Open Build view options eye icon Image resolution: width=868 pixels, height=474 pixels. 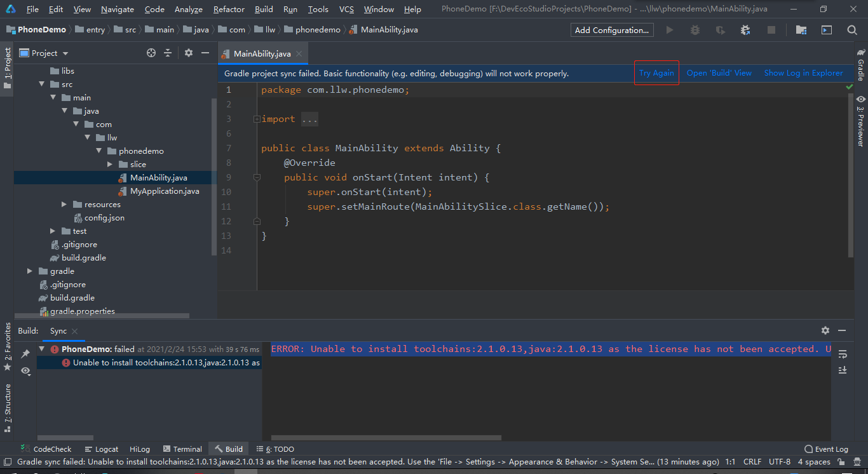(x=25, y=370)
